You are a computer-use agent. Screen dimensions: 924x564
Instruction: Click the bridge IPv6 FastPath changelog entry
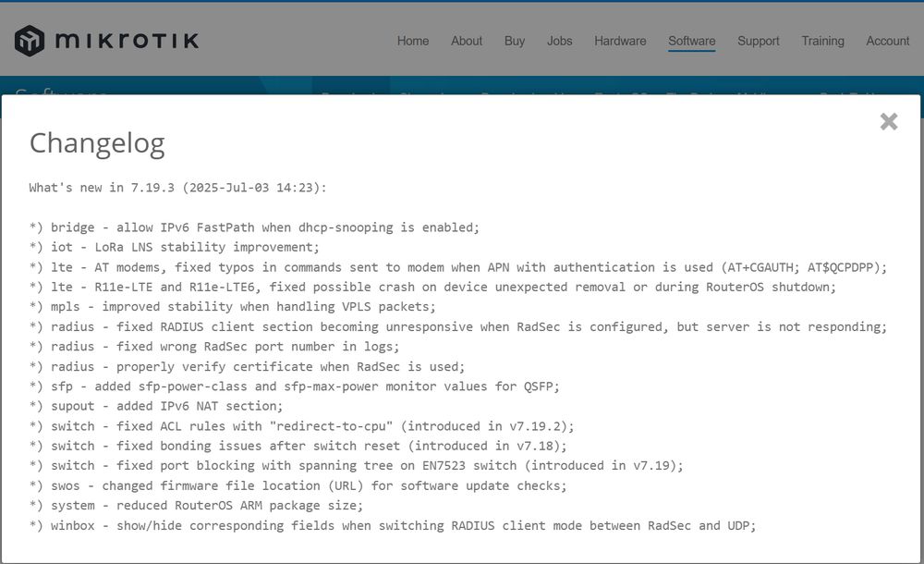(x=255, y=227)
